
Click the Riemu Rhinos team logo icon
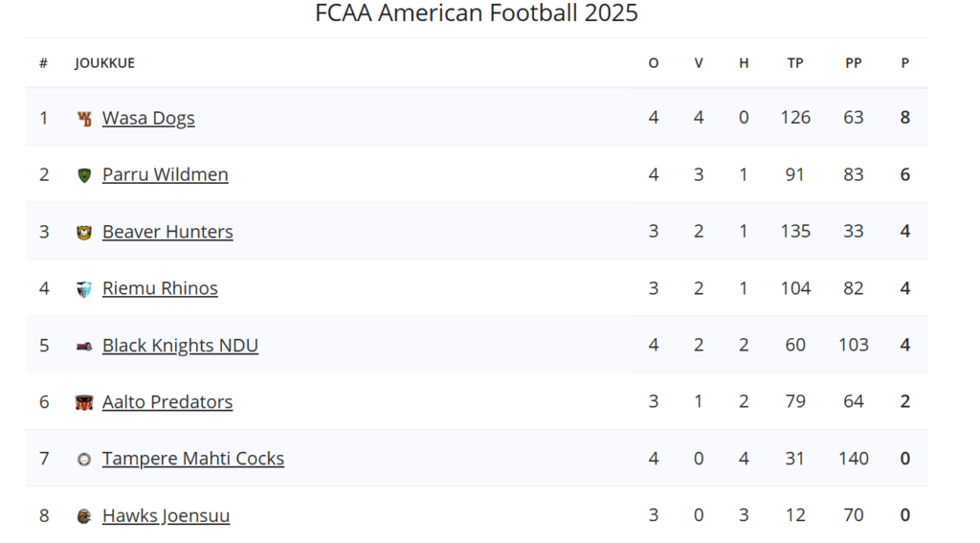pyautogui.click(x=84, y=289)
